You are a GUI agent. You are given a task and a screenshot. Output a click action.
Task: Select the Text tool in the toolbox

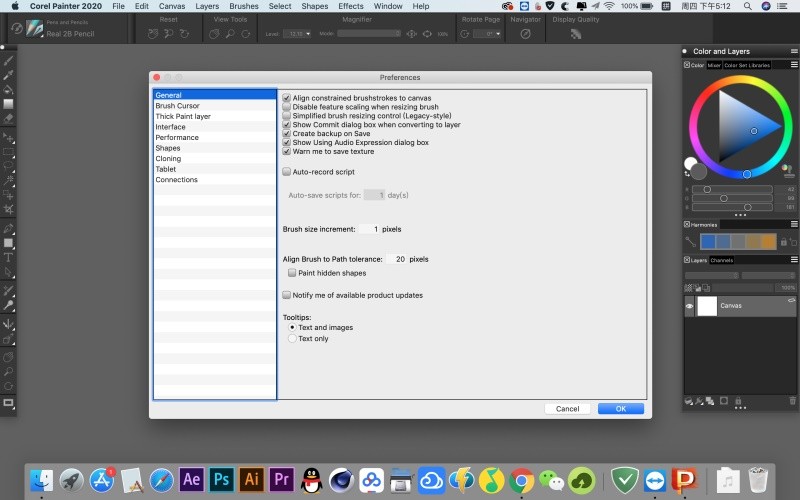[x=8, y=257]
